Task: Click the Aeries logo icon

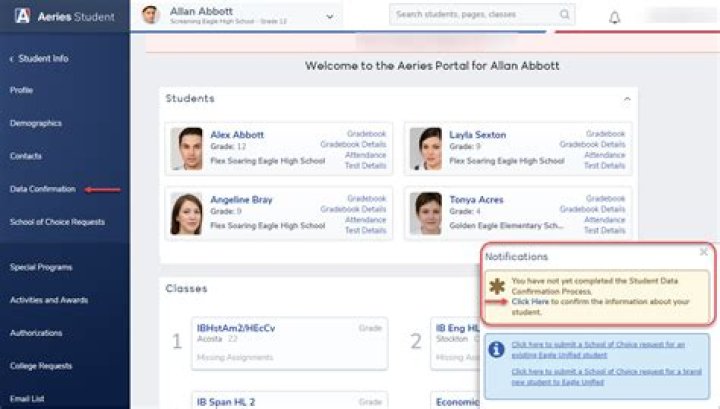Action: pyautogui.click(x=22, y=16)
